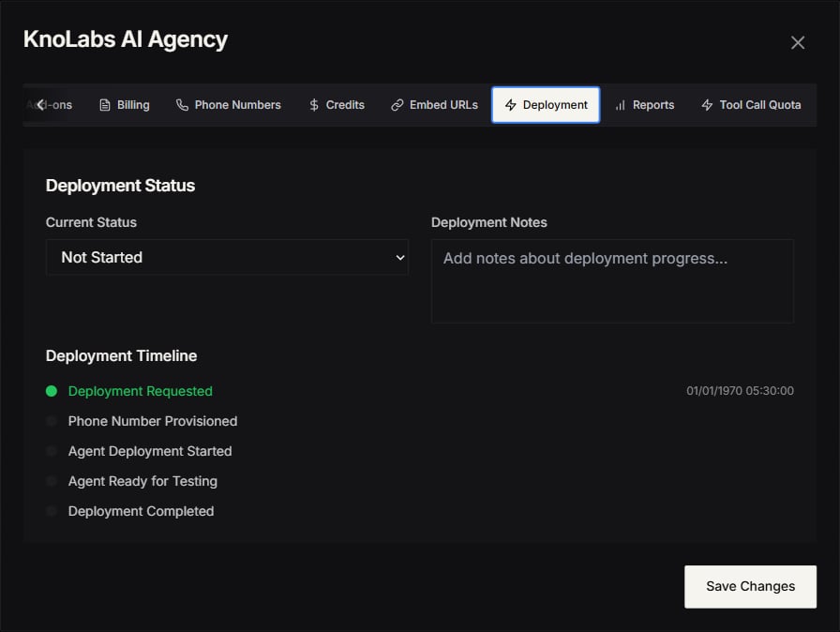
Task: Open the Current Status dropdown
Action: click(x=227, y=258)
